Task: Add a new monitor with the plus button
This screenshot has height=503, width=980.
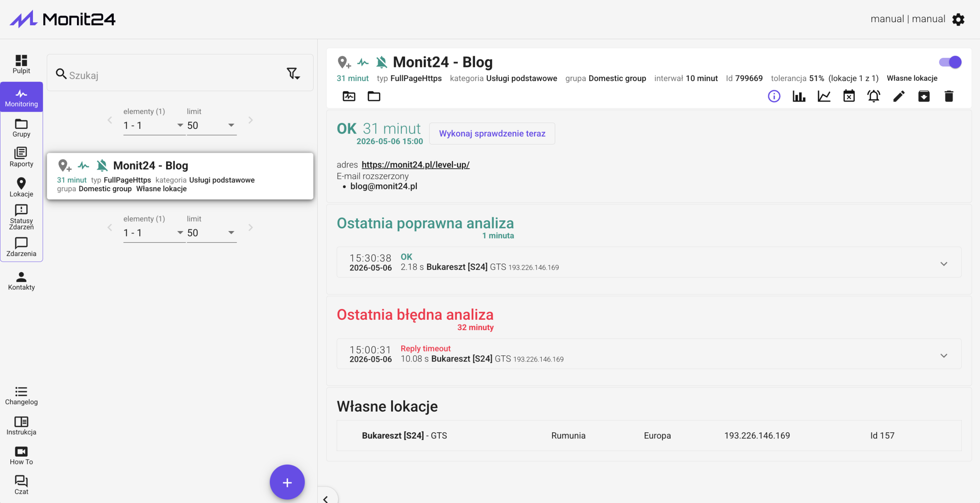Action: [287, 482]
